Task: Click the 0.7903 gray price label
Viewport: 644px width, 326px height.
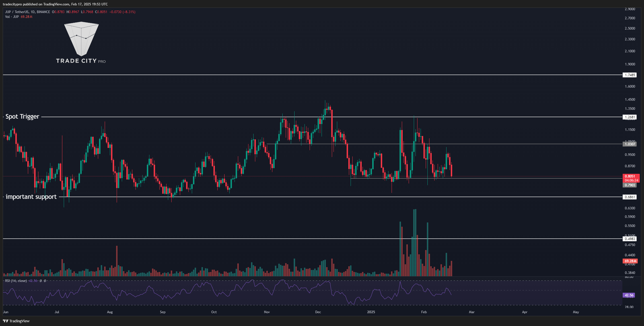Action: (x=630, y=185)
